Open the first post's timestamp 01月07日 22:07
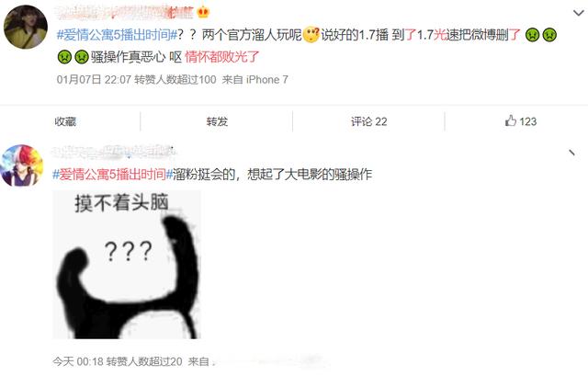 pyautogui.click(x=94, y=80)
